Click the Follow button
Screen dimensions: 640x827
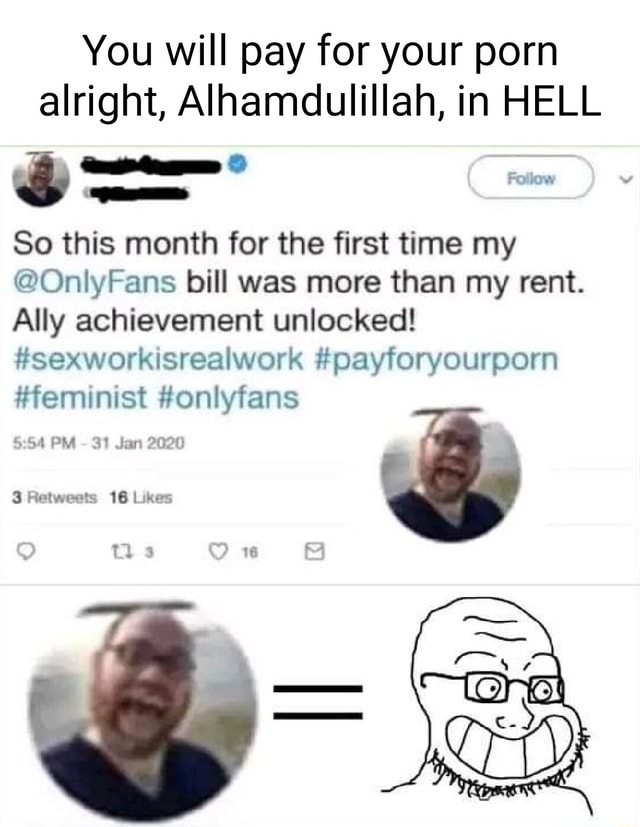click(531, 177)
